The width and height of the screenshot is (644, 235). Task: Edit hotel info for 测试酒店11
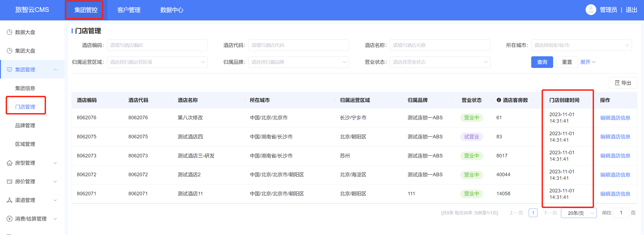pos(615,194)
